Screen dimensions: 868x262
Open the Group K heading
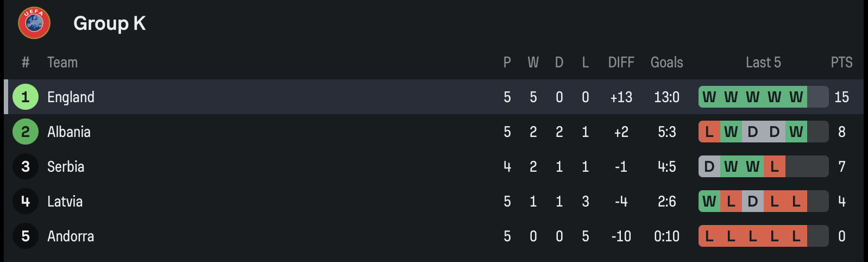(x=109, y=23)
